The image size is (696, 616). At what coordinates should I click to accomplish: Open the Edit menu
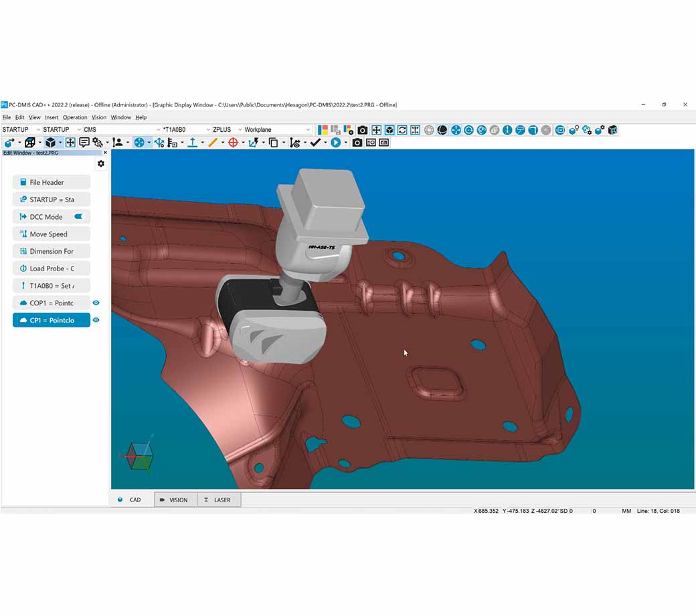(x=20, y=118)
